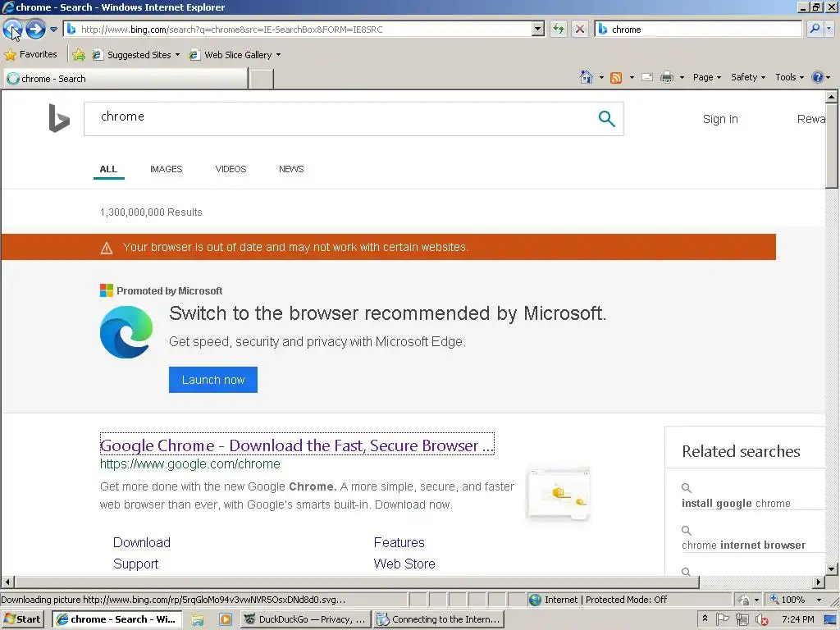
Task: Open the Chrome result thumbnail image
Action: (558, 494)
